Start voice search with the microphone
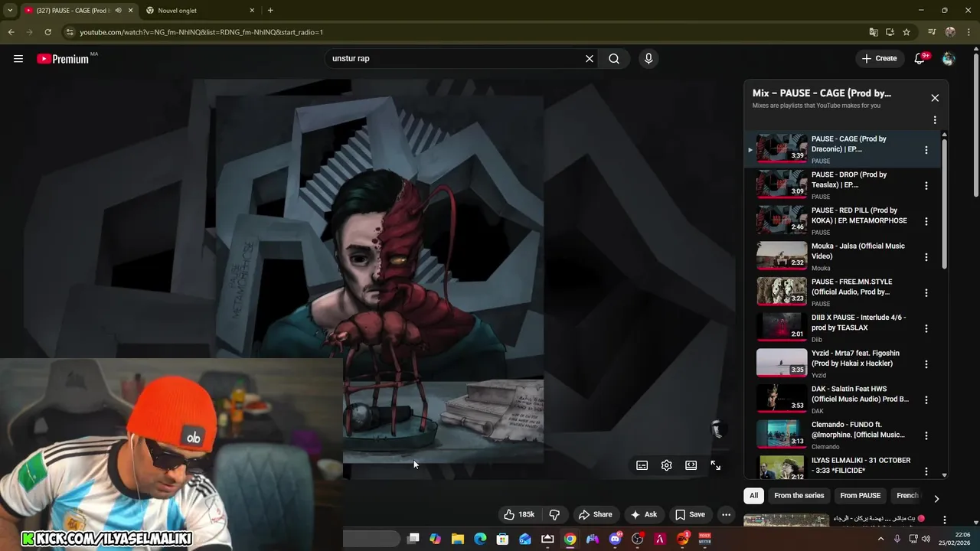 point(648,58)
